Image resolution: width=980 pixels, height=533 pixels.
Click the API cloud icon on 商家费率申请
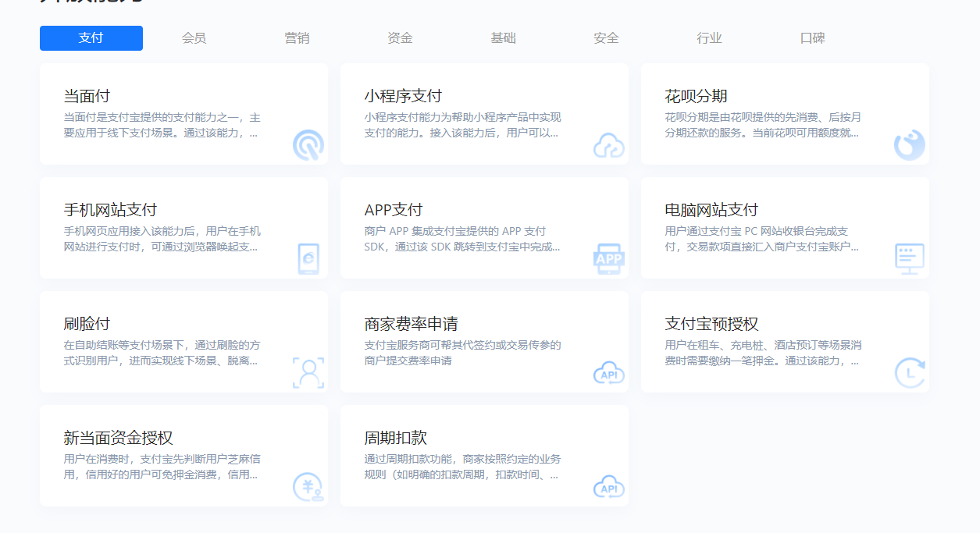pos(608,373)
